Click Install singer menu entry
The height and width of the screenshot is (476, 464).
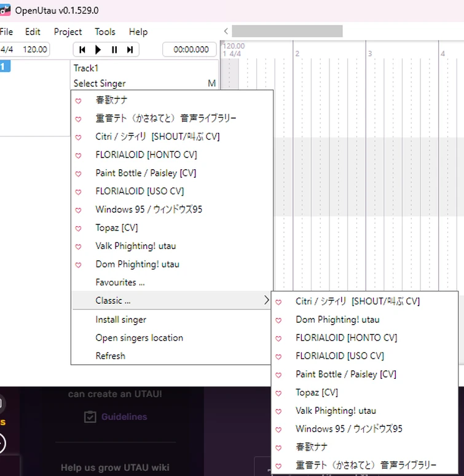pyautogui.click(x=120, y=319)
